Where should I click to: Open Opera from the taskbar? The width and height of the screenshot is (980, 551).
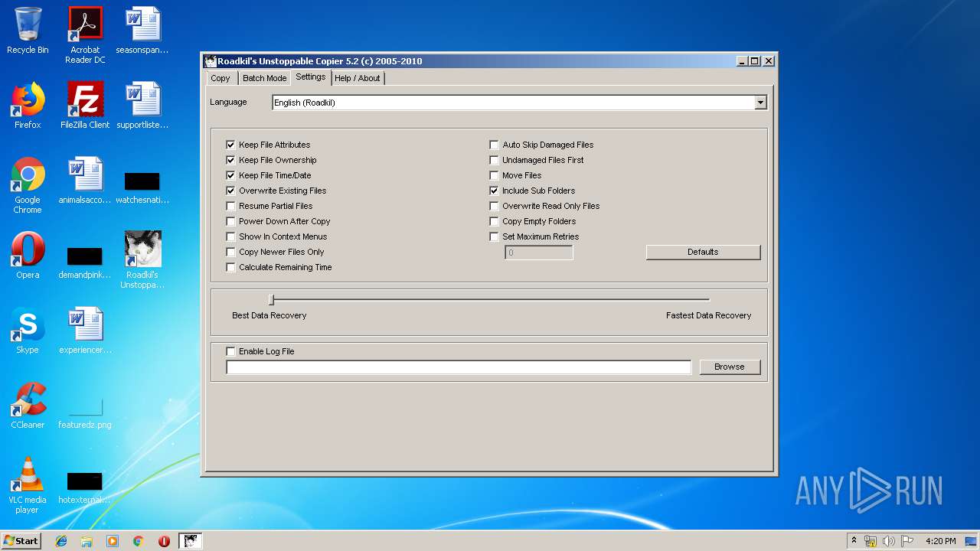164,541
